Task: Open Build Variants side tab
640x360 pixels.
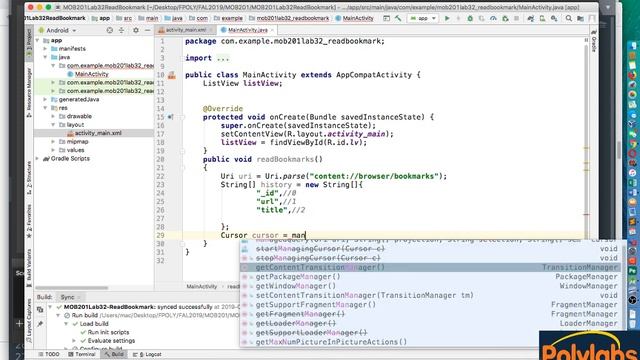Action: [29, 267]
